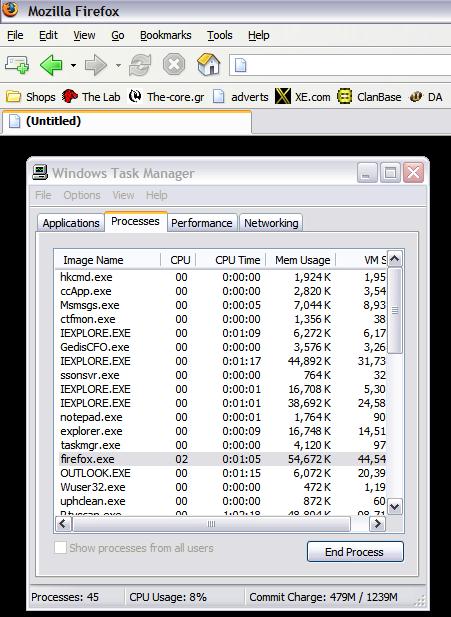Click the Stop loading icon
This screenshot has height=617, width=451.
[x=174, y=64]
